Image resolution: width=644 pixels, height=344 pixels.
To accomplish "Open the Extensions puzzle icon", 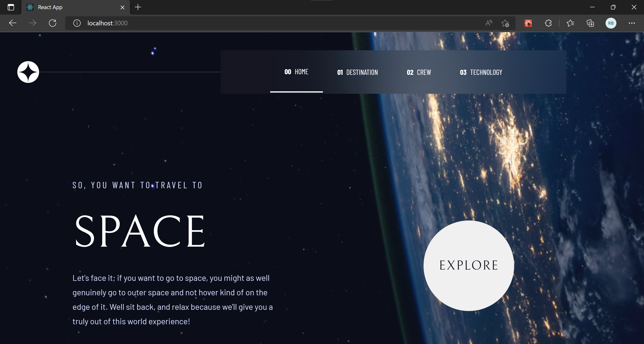I will pos(548,23).
